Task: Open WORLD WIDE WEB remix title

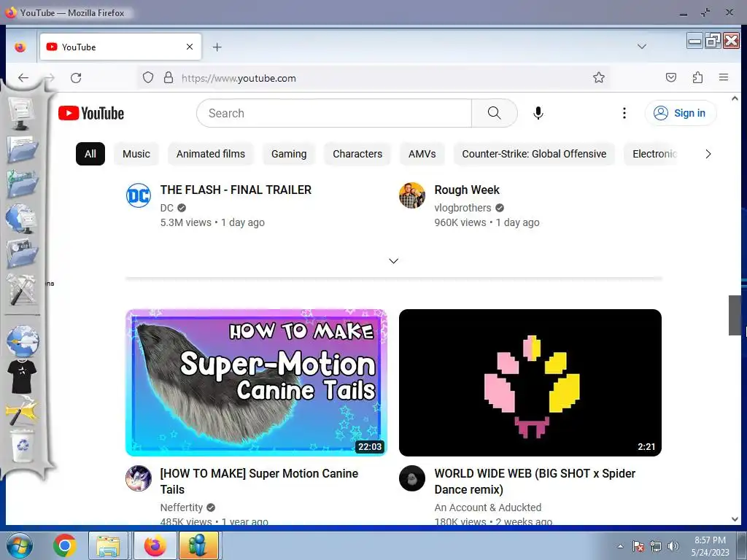Action: click(x=535, y=481)
